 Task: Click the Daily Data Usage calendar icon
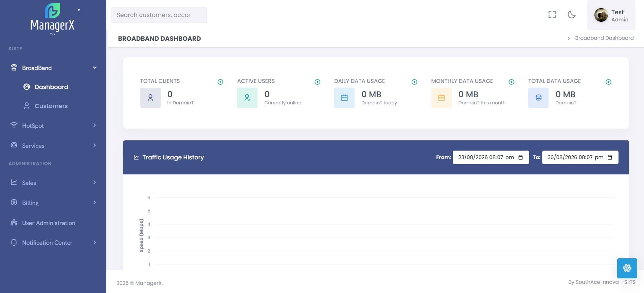tap(344, 98)
